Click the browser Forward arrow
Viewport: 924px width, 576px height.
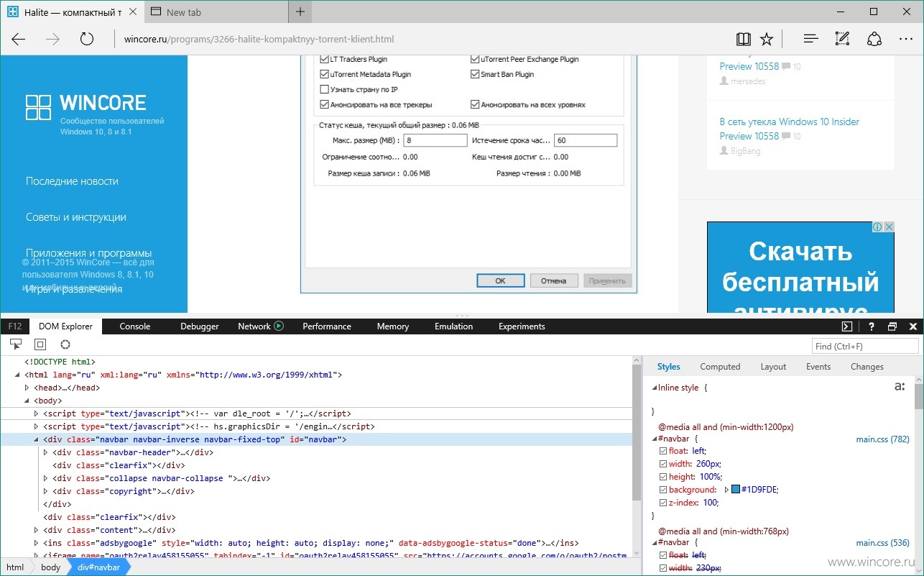[x=52, y=39]
